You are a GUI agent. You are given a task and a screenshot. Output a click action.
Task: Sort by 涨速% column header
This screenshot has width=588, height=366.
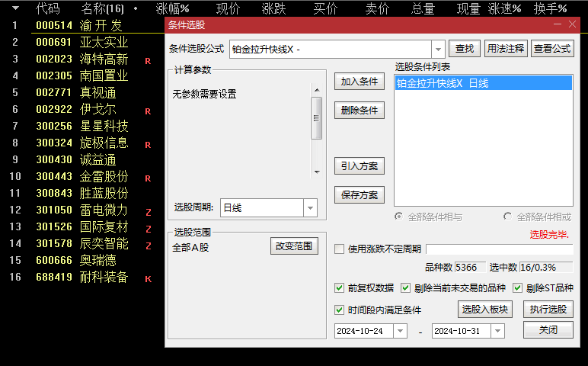(505, 8)
